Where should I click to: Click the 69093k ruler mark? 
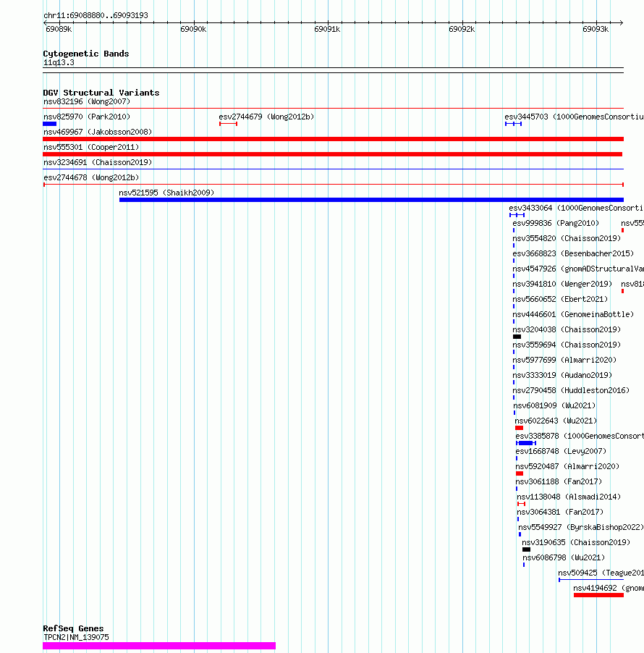point(596,29)
